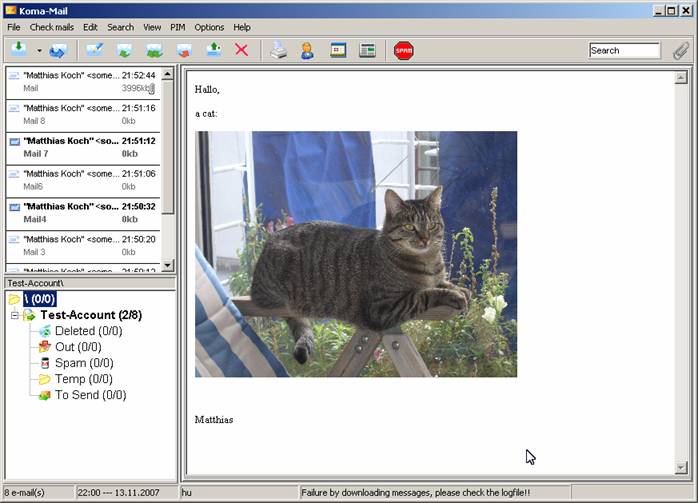Click the cat photo in the message
This screenshot has height=503, width=698.
(x=356, y=254)
